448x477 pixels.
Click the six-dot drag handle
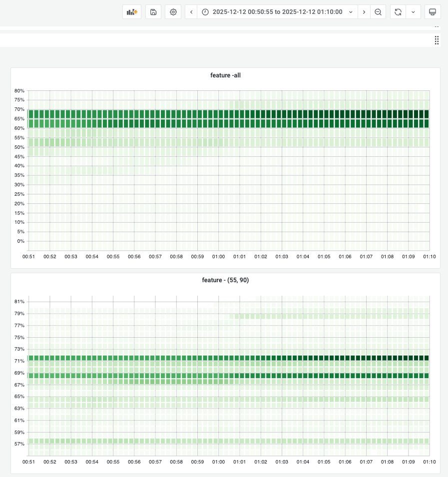tap(437, 40)
